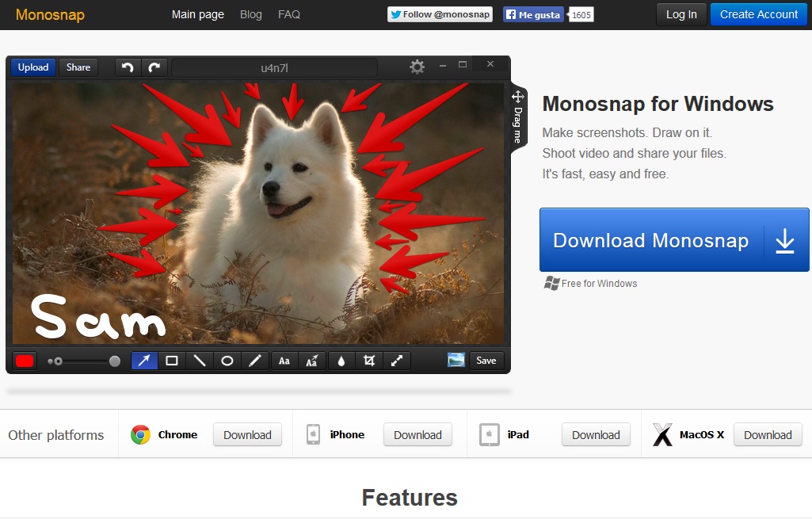Select the arrow drawing tool
Screen dimensions: 812x531
click(144, 361)
